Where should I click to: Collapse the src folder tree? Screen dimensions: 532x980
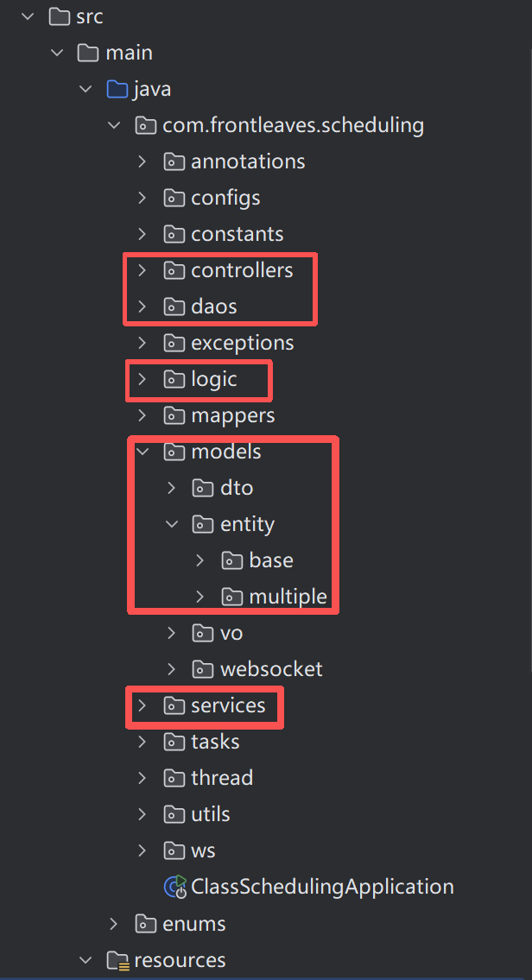[26, 16]
